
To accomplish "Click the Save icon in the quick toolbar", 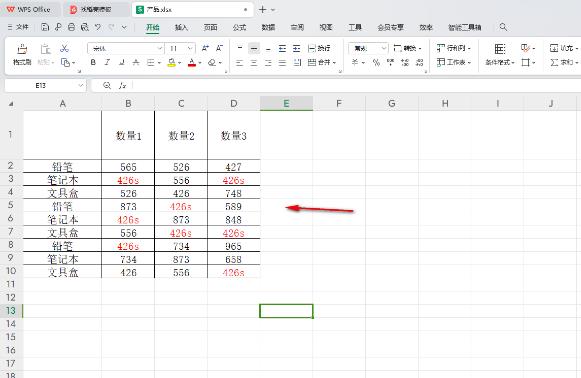I will click(45, 27).
